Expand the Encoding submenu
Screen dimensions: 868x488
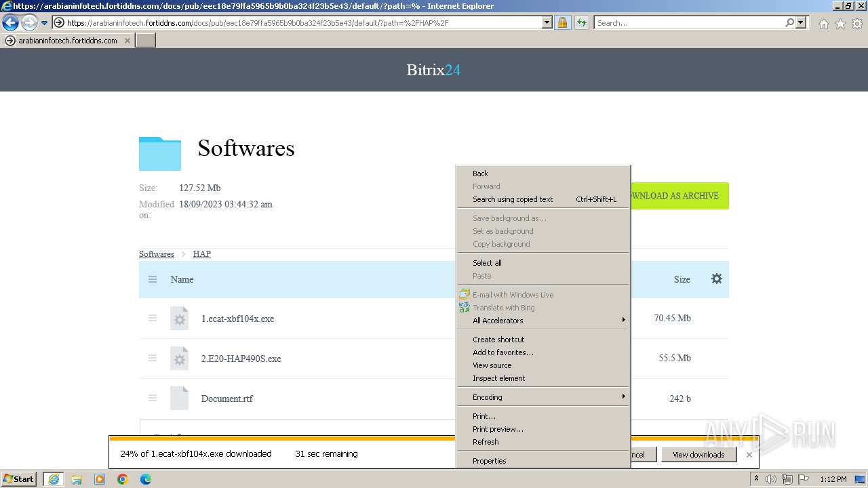[544, 397]
